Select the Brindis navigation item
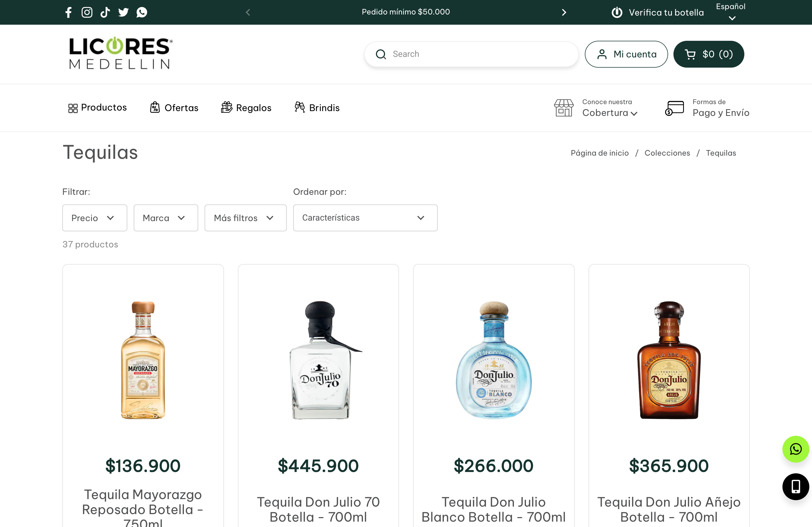 pos(324,107)
